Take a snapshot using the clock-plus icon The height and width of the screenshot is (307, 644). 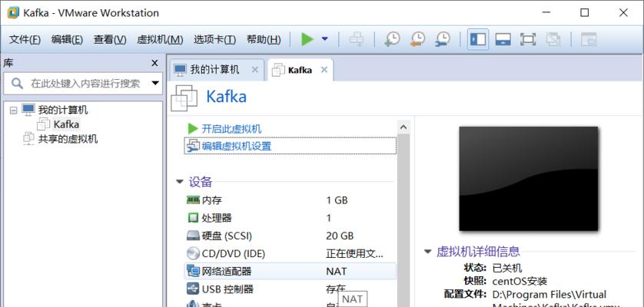(x=392, y=39)
